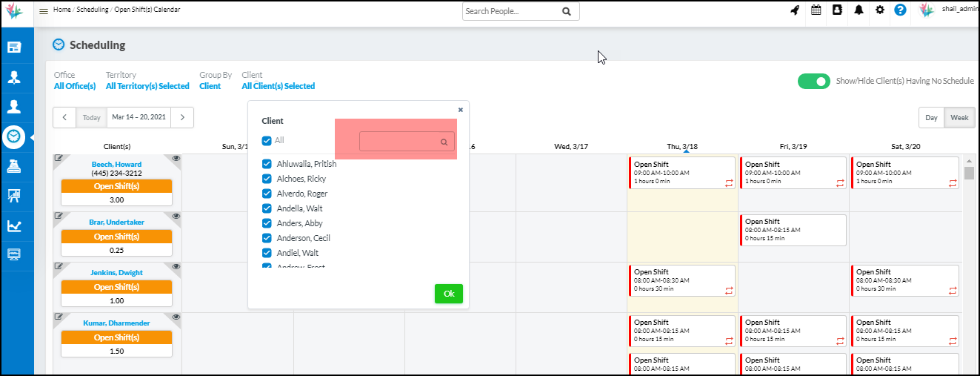Screen dimensions: 980x376
Task: Click the blue help question icon
Action: [x=900, y=11]
